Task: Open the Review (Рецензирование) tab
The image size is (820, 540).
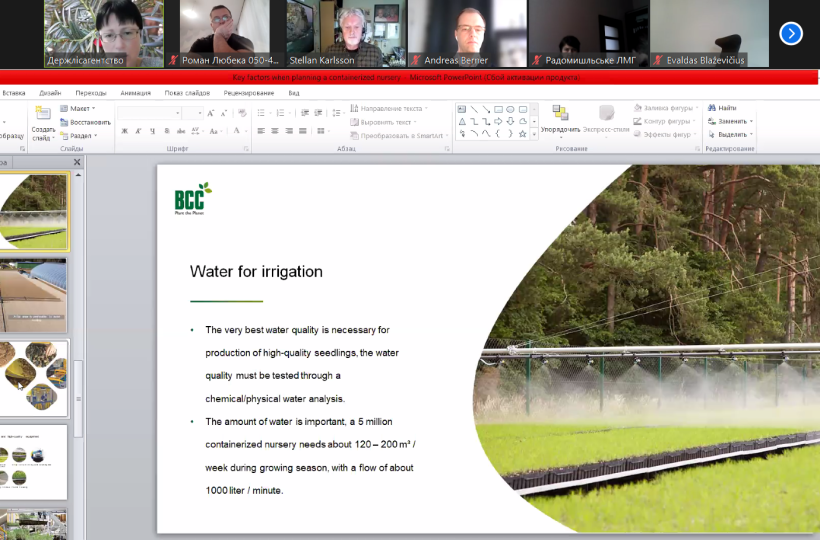Action: (249, 93)
